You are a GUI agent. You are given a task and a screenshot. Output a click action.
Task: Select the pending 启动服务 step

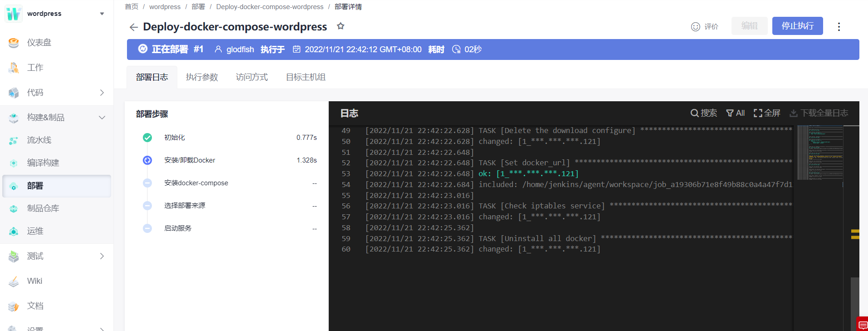click(229, 228)
